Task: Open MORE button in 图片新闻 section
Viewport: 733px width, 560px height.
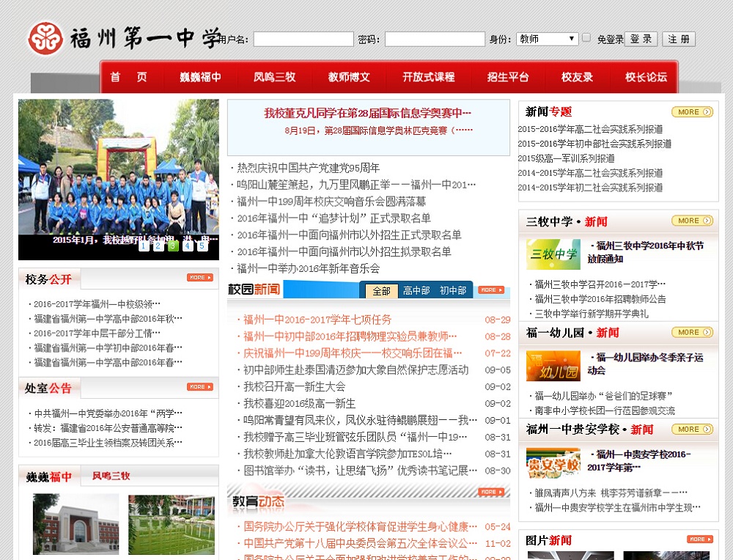Action: click(700, 539)
